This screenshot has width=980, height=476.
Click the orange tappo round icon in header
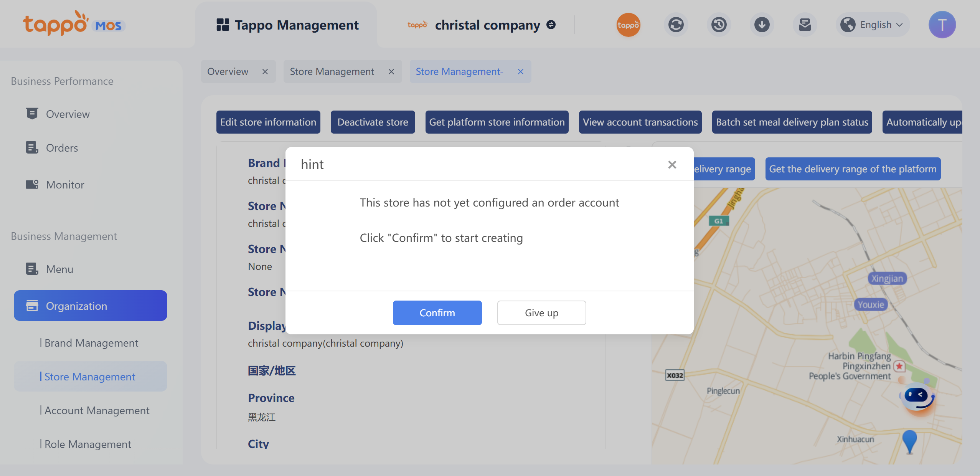click(x=628, y=25)
